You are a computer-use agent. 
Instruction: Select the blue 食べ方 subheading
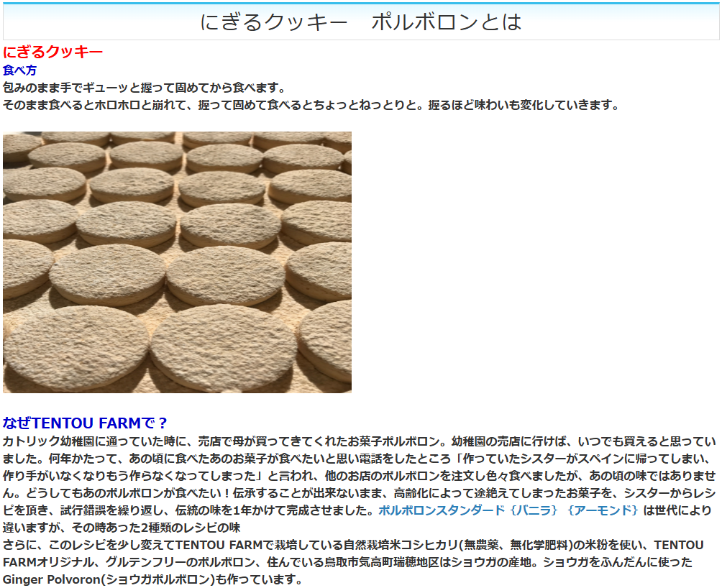pyautogui.click(x=19, y=70)
